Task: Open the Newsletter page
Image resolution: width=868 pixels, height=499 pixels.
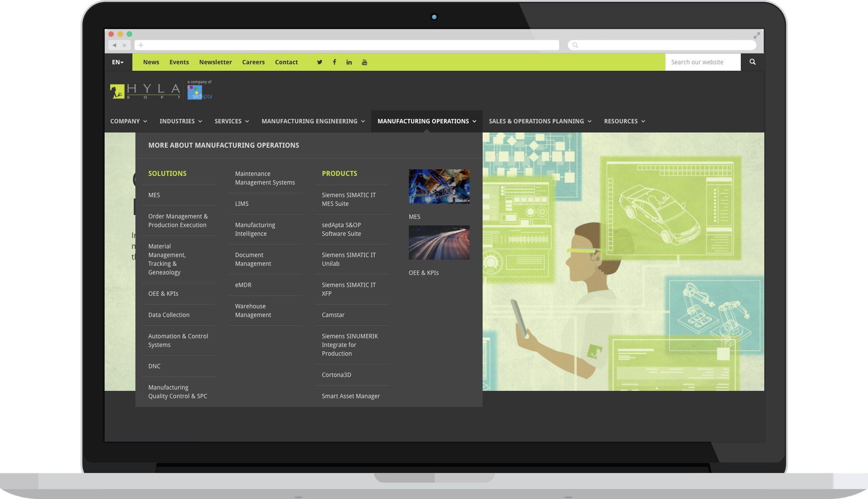Action: [215, 62]
